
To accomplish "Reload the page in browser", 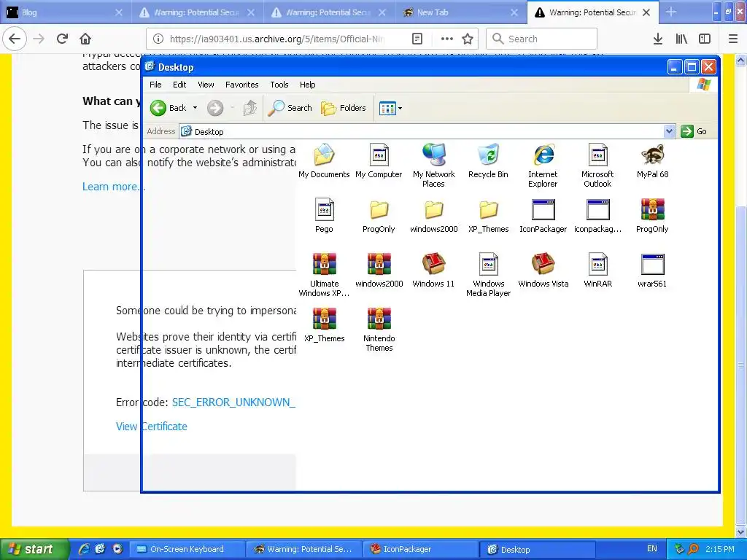I will (62, 39).
